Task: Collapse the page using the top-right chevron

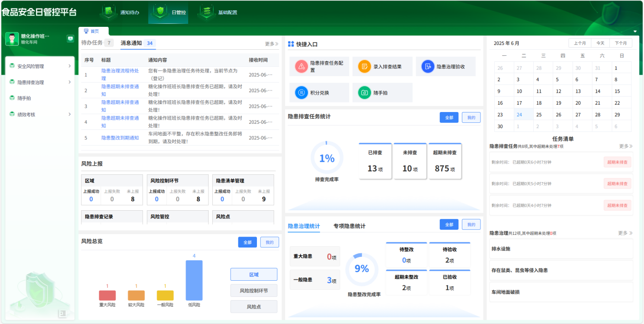Action: 635,31
